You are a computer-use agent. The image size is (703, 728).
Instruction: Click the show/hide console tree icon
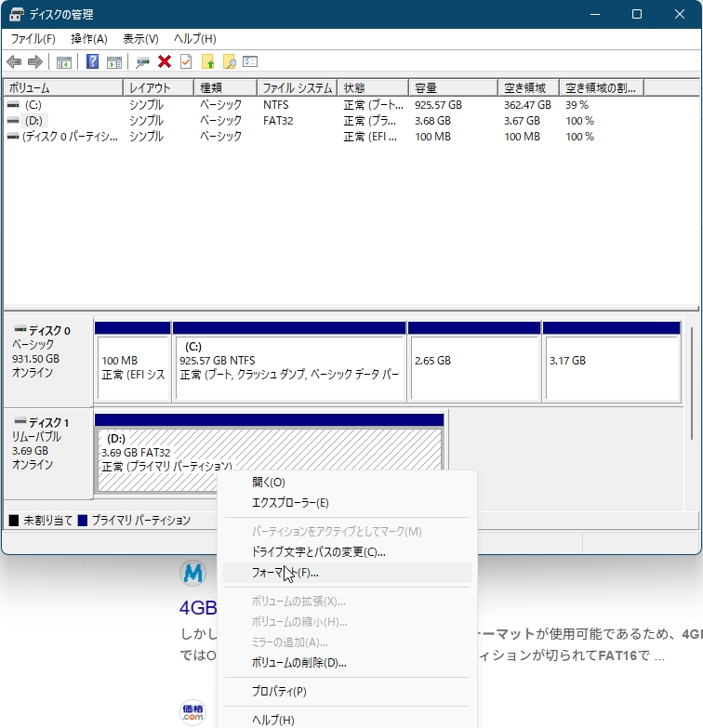click(x=64, y=61)
